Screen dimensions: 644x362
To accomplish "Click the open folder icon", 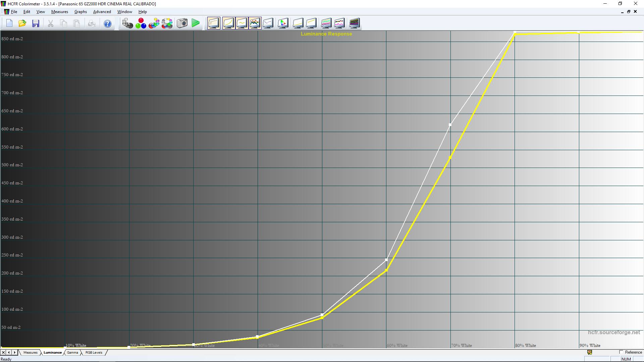I will coord(22,23).
